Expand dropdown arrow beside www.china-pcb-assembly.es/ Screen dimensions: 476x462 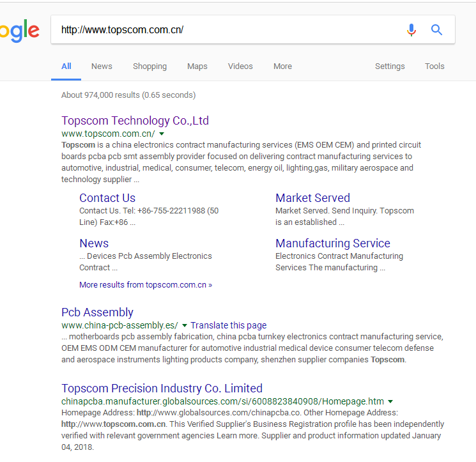[x=184, y=325]
